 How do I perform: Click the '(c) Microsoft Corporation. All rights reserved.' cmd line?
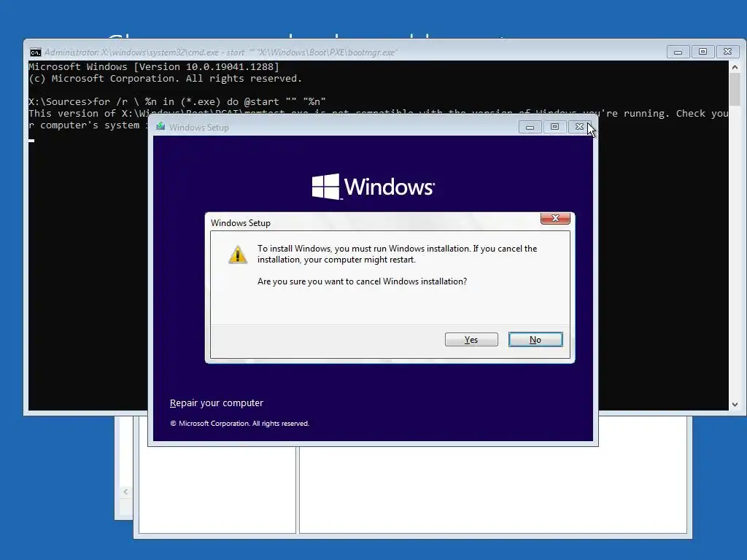[166, 79]
